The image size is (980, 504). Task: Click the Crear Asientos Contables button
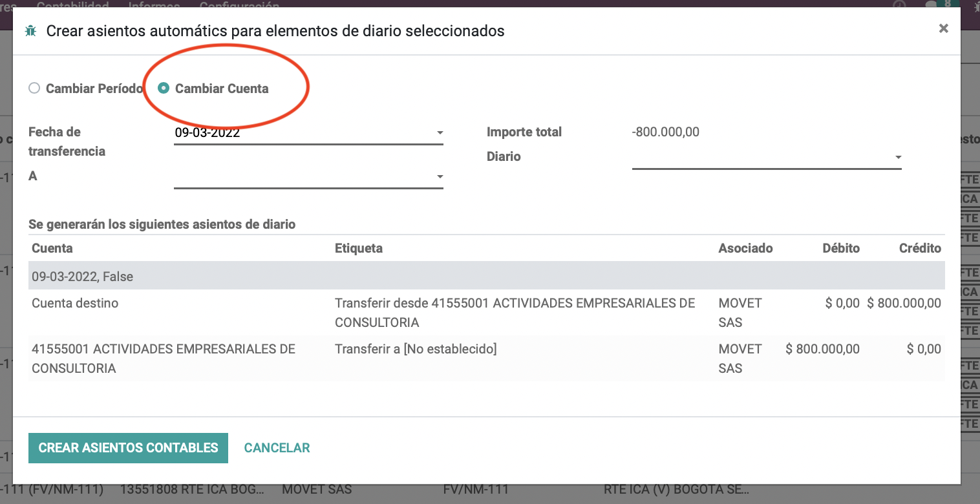(128, 448)
